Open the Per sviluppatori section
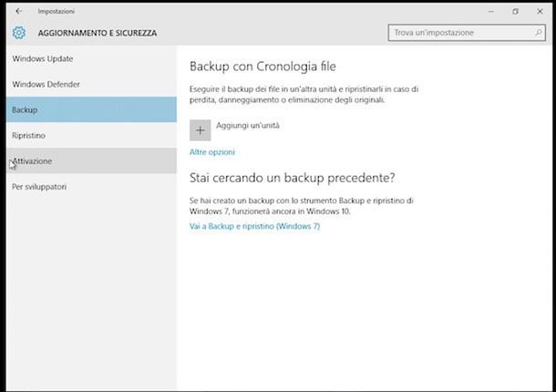The height and width of the screenshot is (392, 556). 91,186
